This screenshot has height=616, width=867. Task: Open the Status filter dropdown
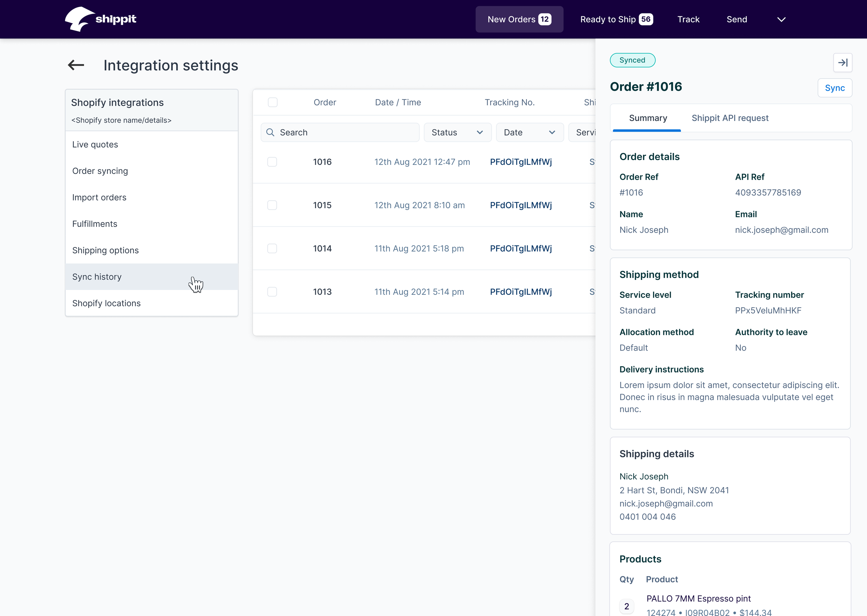pyautogui.click(x=457, y=132)
